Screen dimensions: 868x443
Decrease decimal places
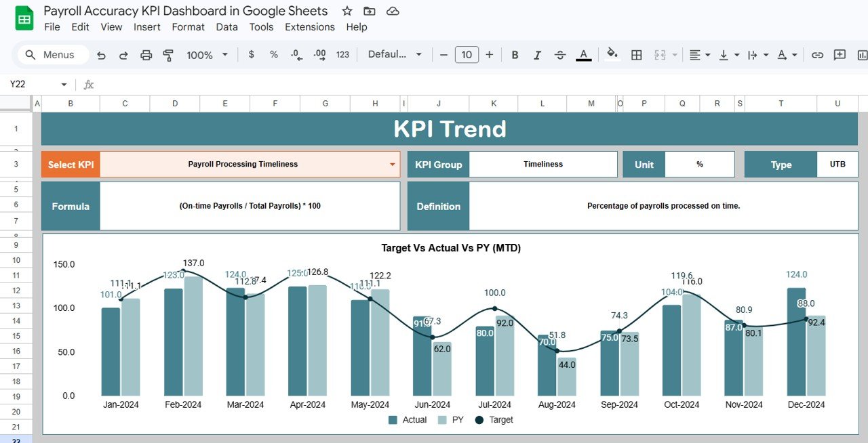(295, 54)
